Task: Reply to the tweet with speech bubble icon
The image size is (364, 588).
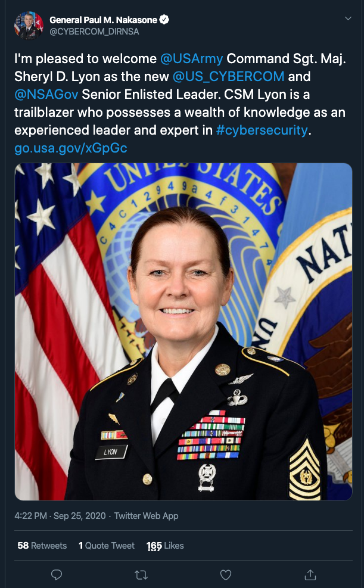Action: coord(57,574)
